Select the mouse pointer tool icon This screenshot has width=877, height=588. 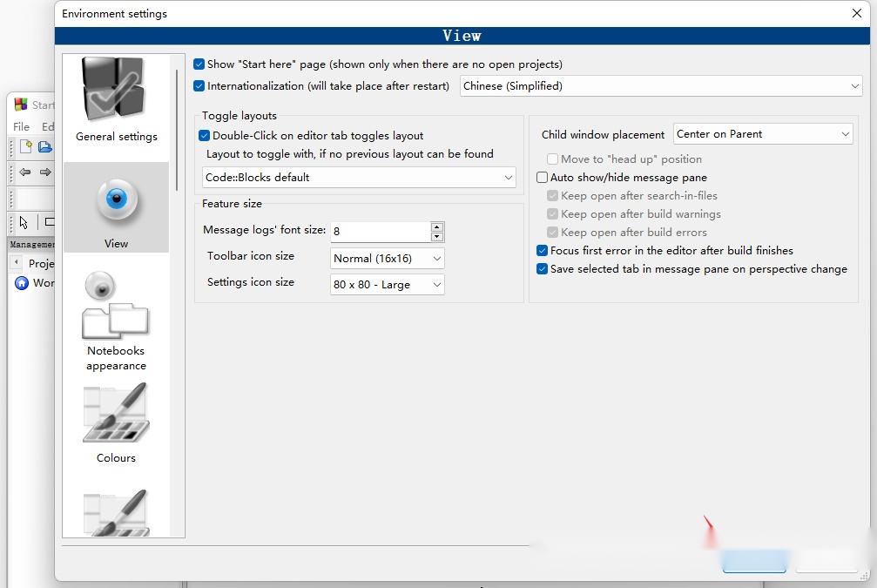24,222
